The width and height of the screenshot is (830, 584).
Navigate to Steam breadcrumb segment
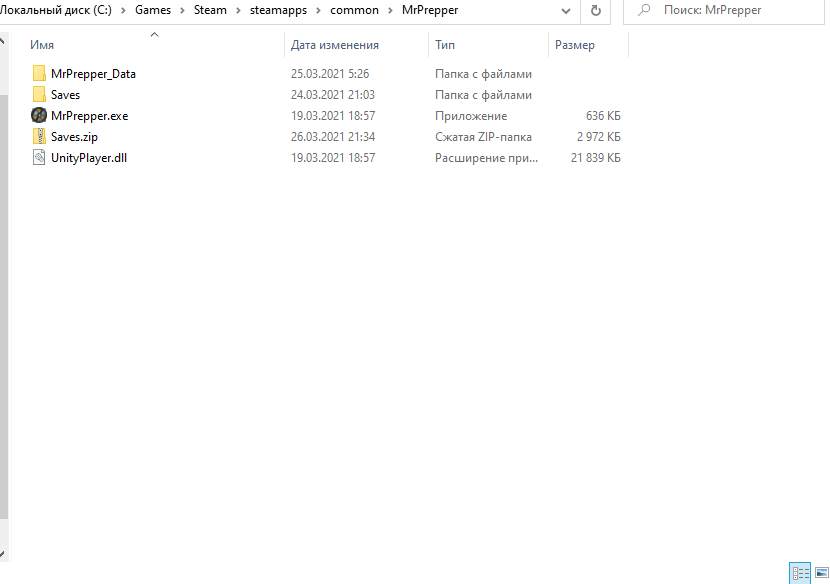pyautogui.click(x=210, y=10)
